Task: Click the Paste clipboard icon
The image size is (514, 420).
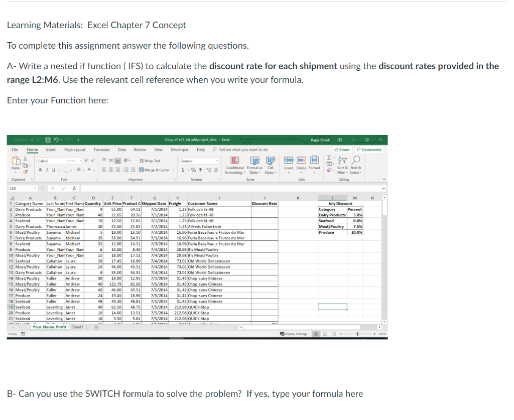Action: coord(16,160)
